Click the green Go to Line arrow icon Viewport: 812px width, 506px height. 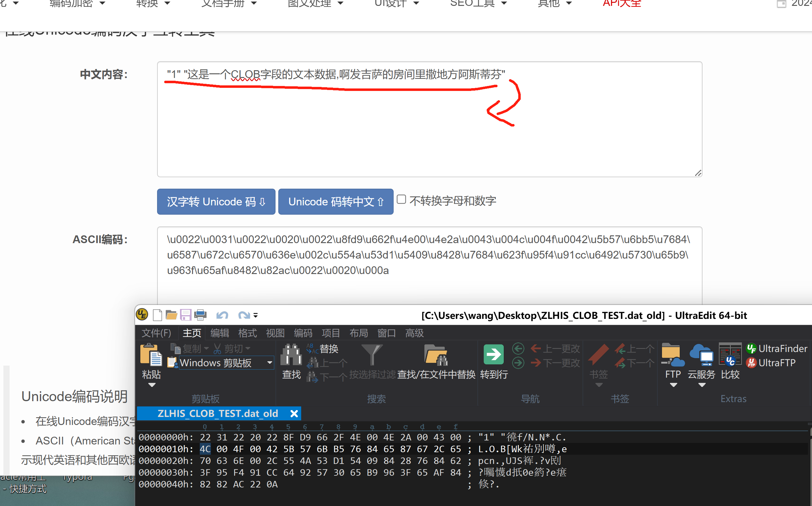coord(494,355)
